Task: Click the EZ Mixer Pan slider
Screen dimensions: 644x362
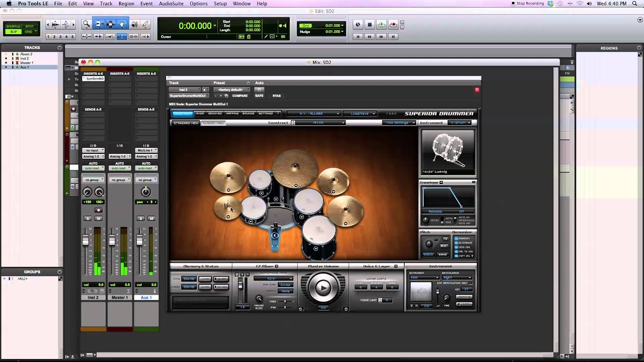Action: [x=286, y=307]
